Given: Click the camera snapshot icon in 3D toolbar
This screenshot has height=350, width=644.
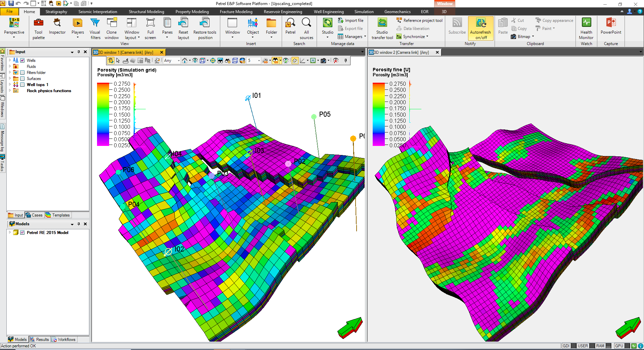Looking at the screenshot, I should pyautogui.click(x=323, y=61).
